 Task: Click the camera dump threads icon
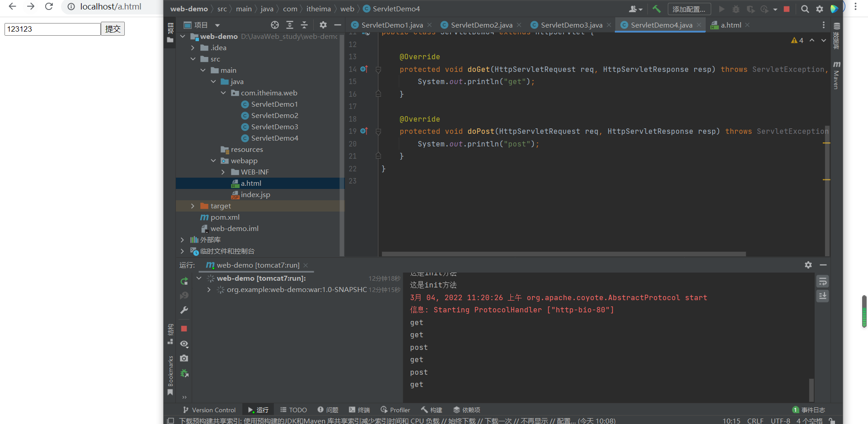coord(184,358)
